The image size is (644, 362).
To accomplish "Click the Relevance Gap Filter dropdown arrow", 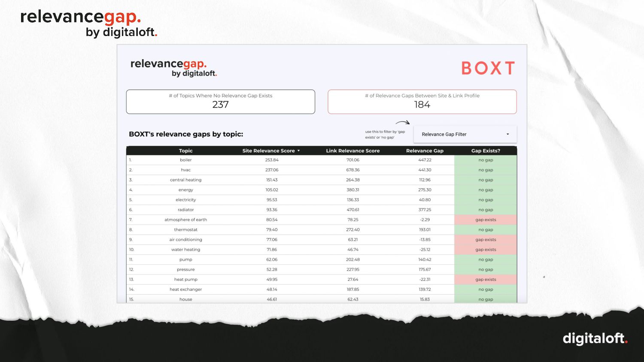I will 507,134.
